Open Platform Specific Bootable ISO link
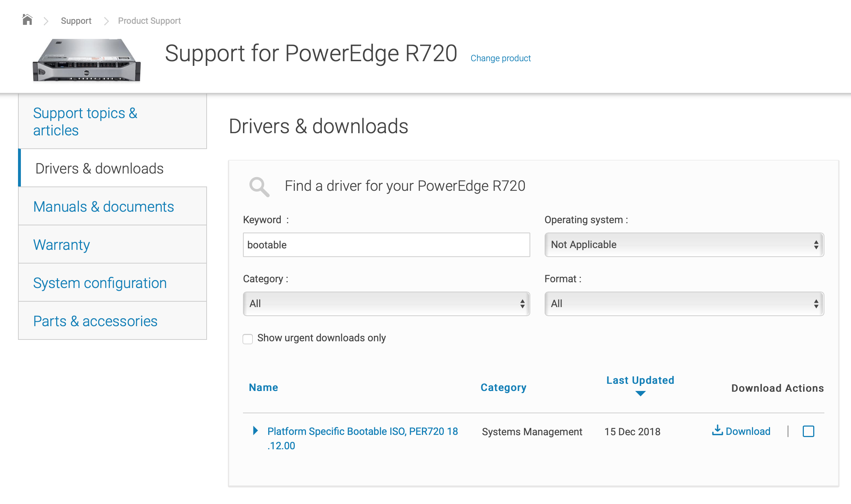The image size is (851, 504). coord(363,438)
